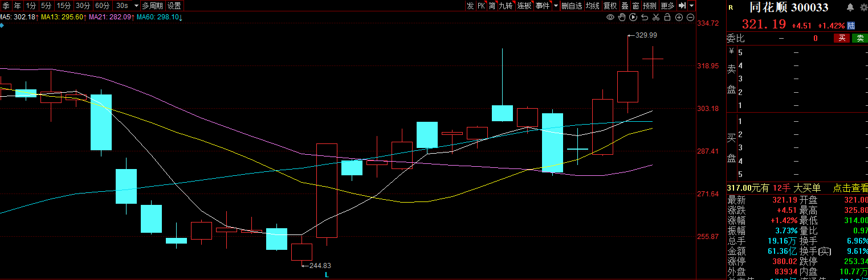This screenshot has height=280, width=868.
Task: Click the 外盘 83934 value
Action: [x=786, y=271]
